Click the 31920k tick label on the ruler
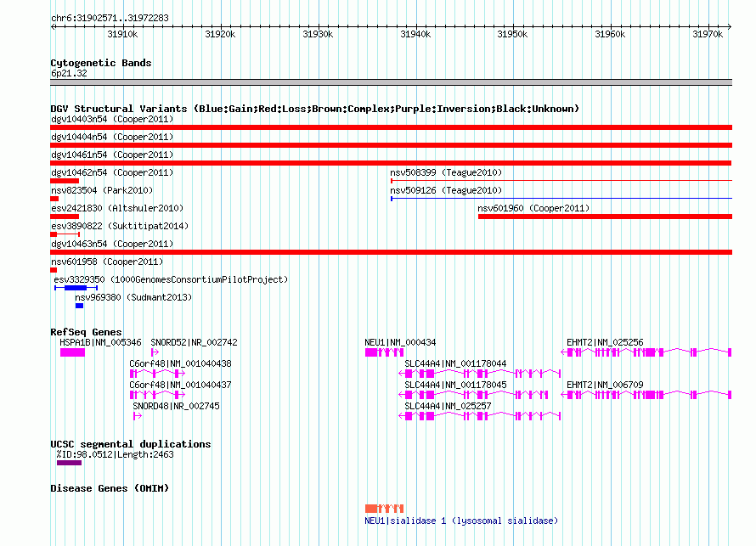This screenshot has height=546, width=756. [220, 34]
